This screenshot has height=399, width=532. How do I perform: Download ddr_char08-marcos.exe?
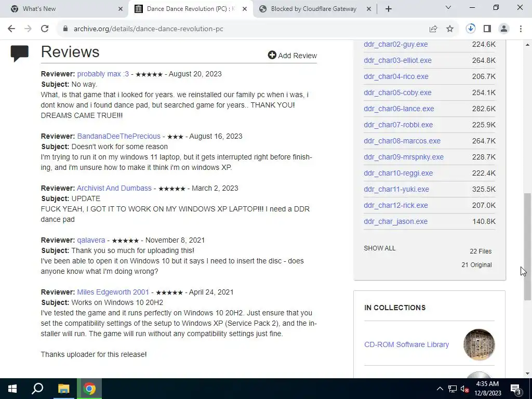(402, 141)
